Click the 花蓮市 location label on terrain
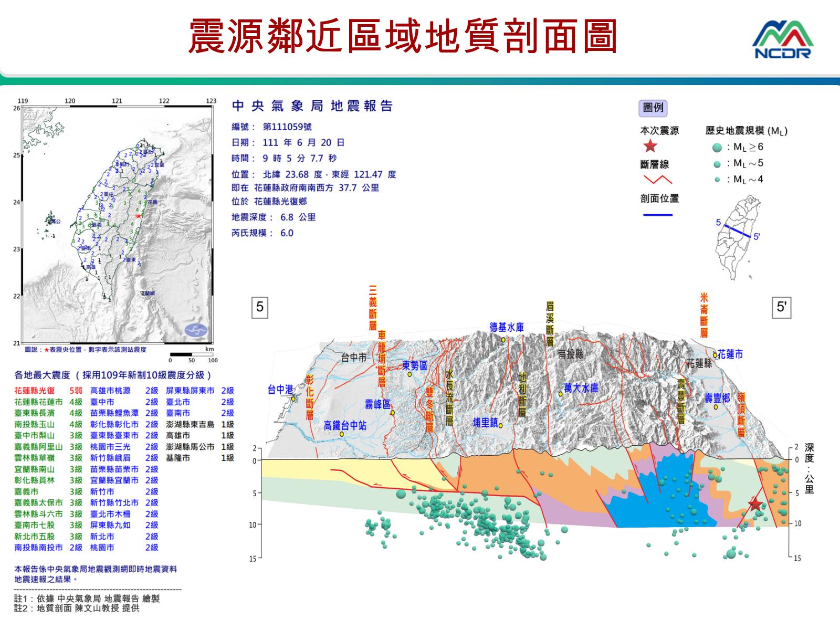 coord(730,354)
